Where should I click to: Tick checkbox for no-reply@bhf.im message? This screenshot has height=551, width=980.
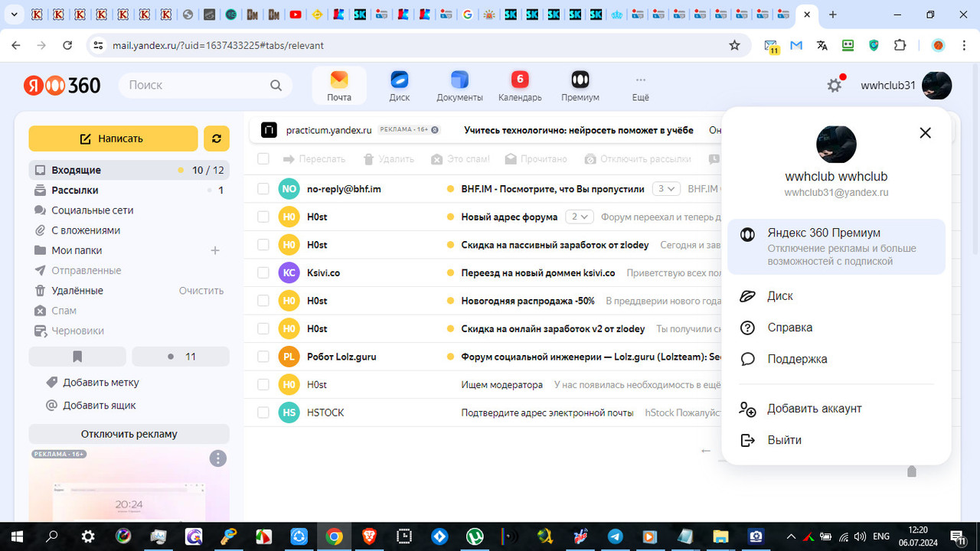pyautogui.click(x=263, y=189)
